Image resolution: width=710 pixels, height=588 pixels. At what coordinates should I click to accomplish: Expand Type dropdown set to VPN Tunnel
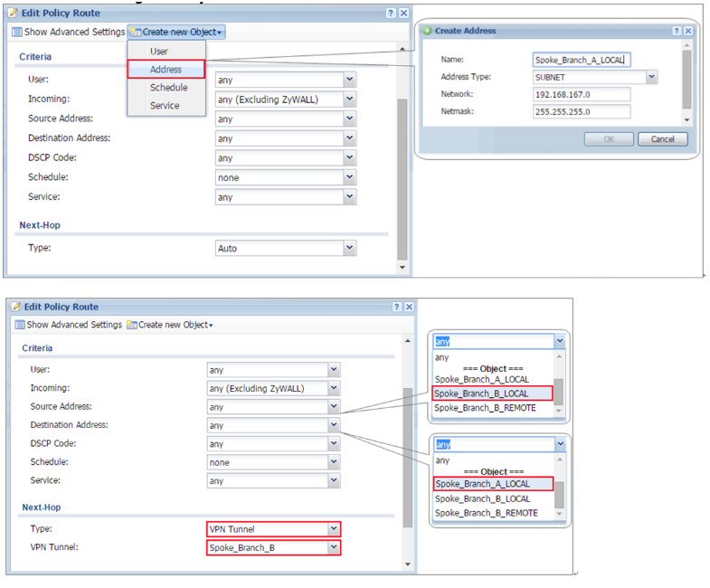pyautogui.click(x=334, y=528)
